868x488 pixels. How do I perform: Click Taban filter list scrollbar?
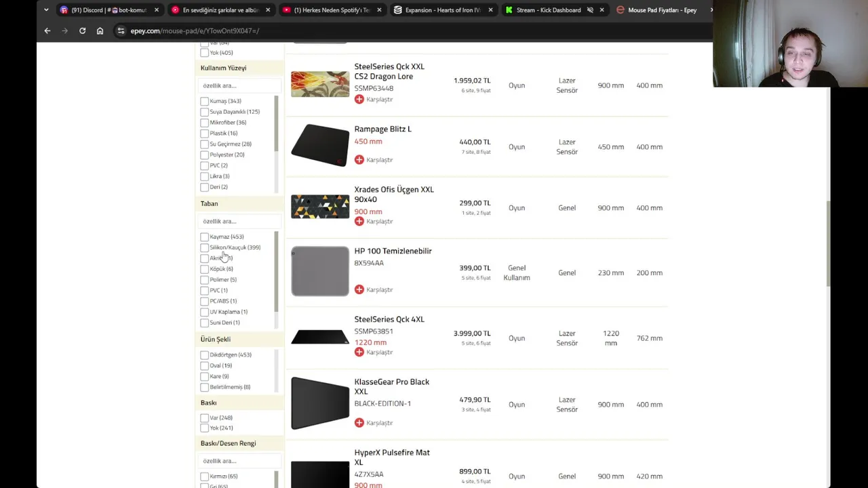276,271
